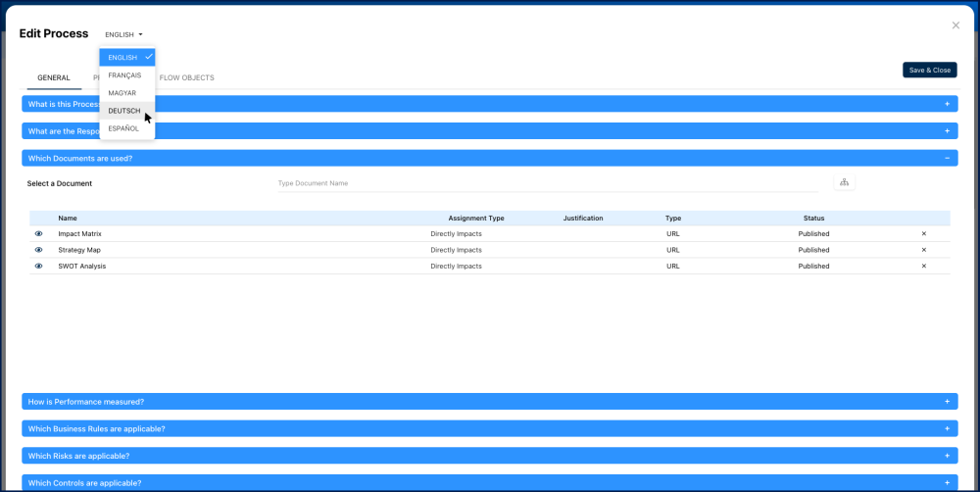Click Published status in the SWOT Analysis row
The width and height of the screenshot is (980, 492).
click(x=813, y=267)
